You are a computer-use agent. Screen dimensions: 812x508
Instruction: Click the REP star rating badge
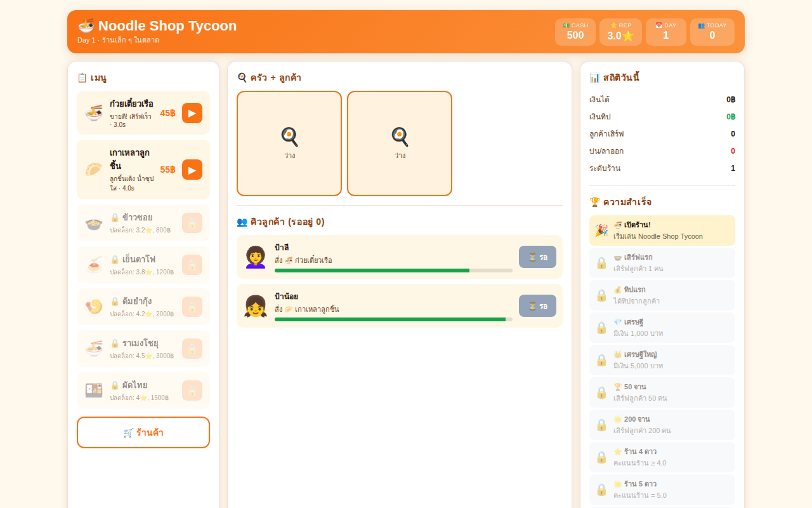[x=620, y=32]
